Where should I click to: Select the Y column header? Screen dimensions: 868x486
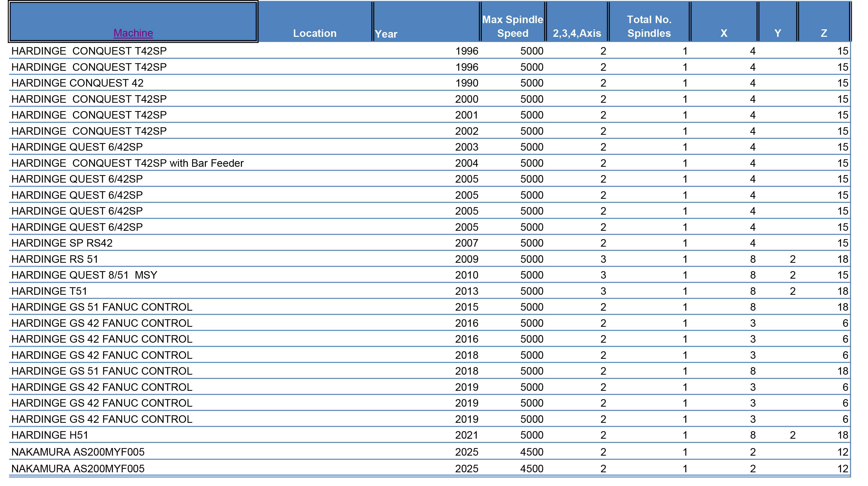click(777, 33)
